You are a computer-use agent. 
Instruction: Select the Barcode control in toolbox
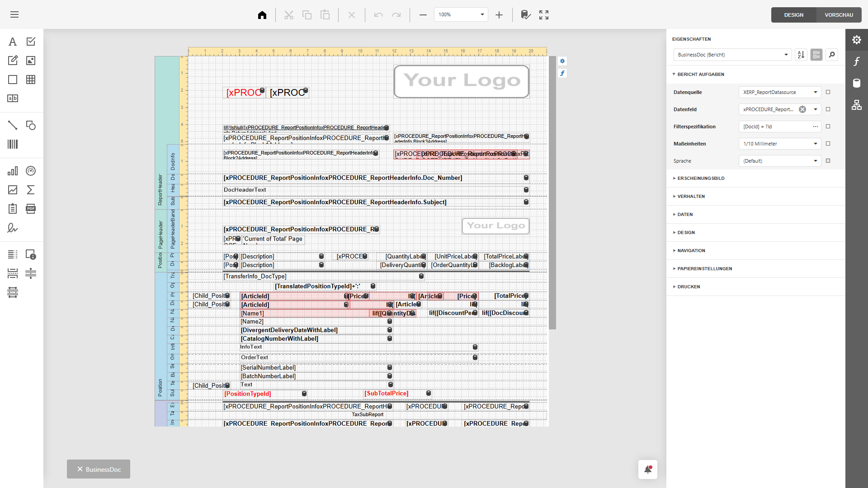click(13, 144)
